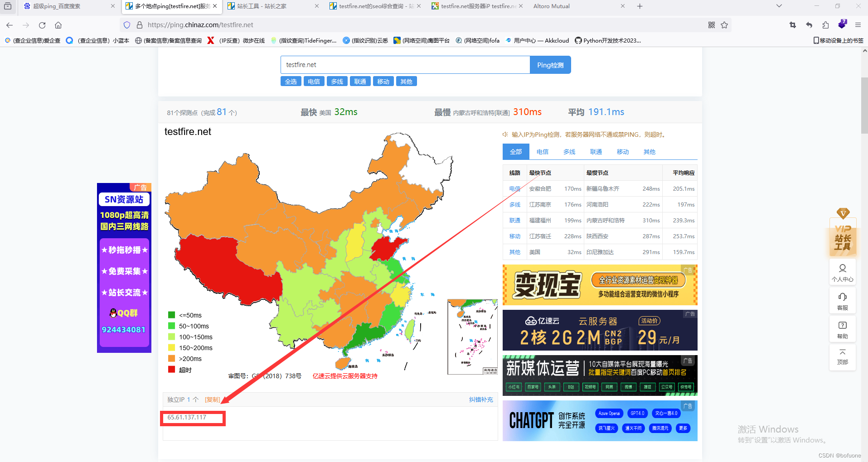The width and height of the screenshot is (868, 462).
Task: Open the 亿速云 云服务器 ad banner
Action: coord(600,330)
